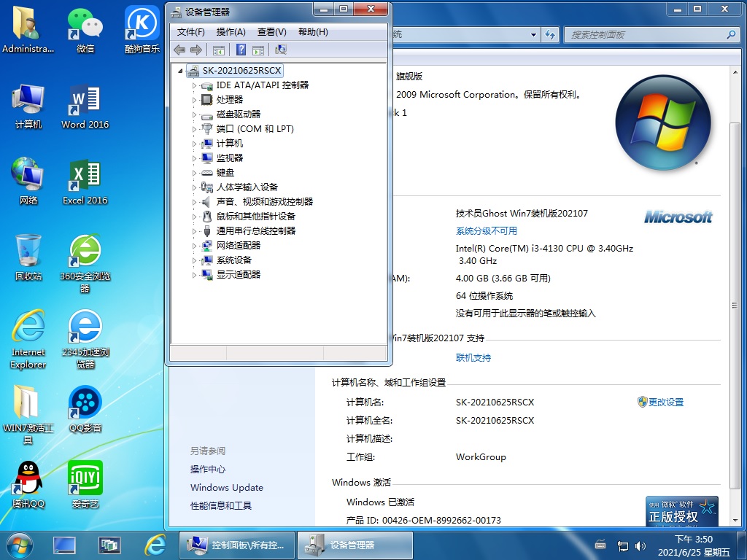Open the 查看(V) menu in Device Manager
Viewport: 747px width, 560px height.
pyautogui.click(x=271, y=32)
